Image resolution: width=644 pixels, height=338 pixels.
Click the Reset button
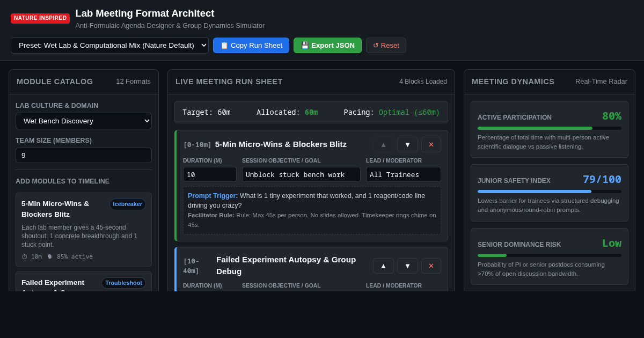pyautogui.click(x=386, y=45)
